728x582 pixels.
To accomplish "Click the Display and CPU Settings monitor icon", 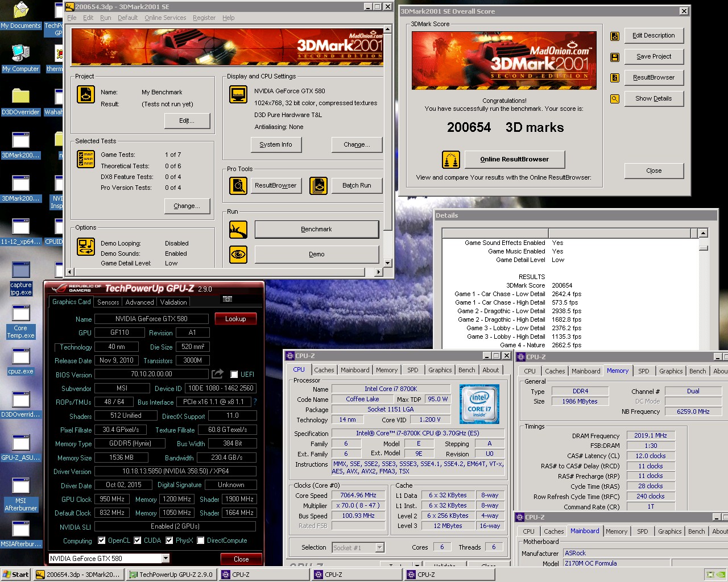I will [x=238, y=94].
